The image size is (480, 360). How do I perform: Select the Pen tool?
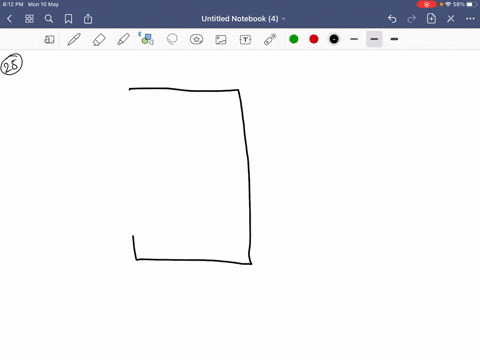click(74, 39)
